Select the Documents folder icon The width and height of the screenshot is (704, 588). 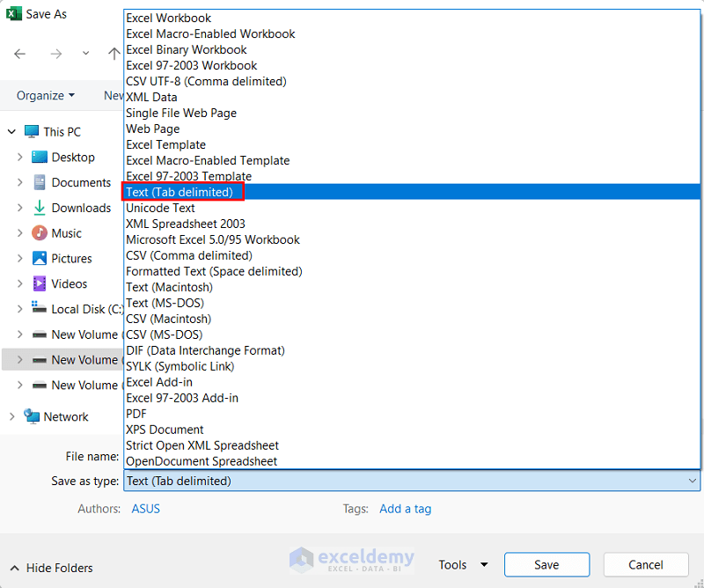click(x=40, y=182)
